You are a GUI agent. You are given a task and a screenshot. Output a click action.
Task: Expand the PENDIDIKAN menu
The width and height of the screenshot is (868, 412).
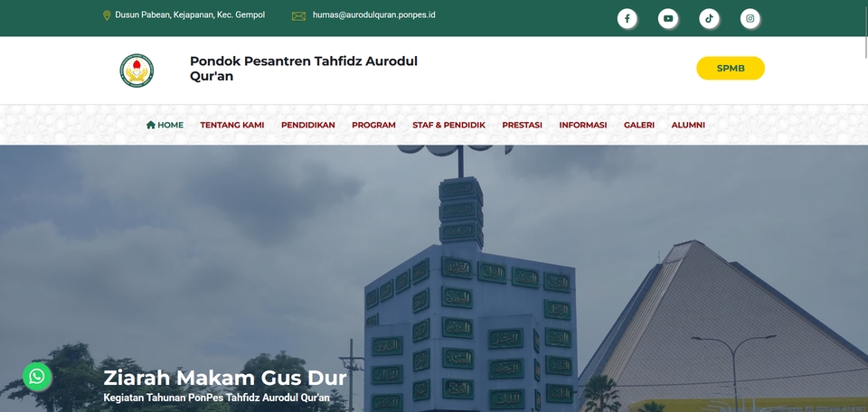tap(308, 126)
